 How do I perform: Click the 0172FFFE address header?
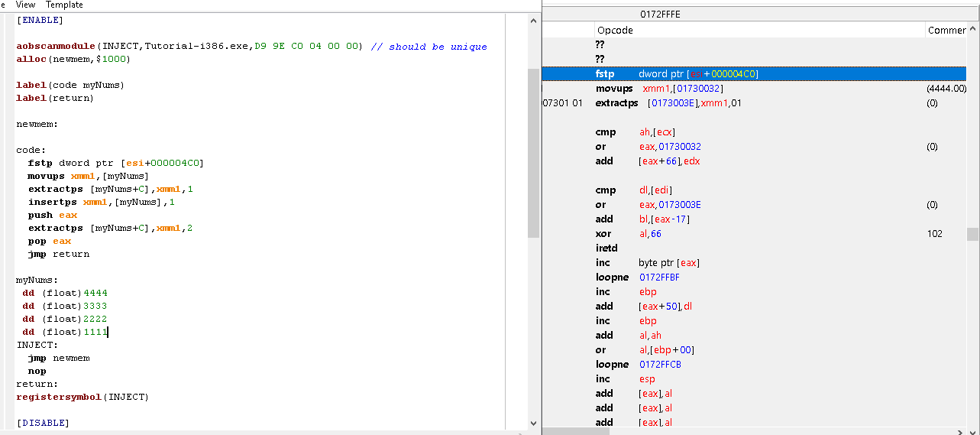[660, 14]
